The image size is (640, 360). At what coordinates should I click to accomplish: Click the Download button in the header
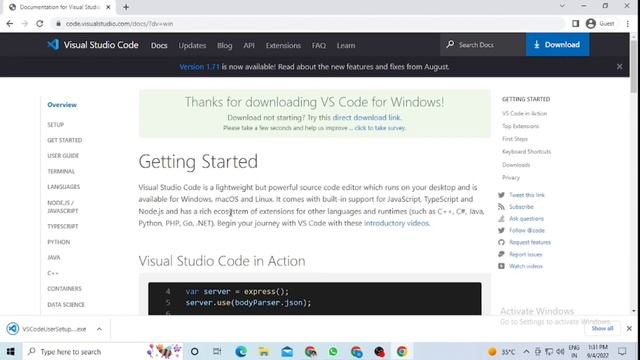pos(558,44)
